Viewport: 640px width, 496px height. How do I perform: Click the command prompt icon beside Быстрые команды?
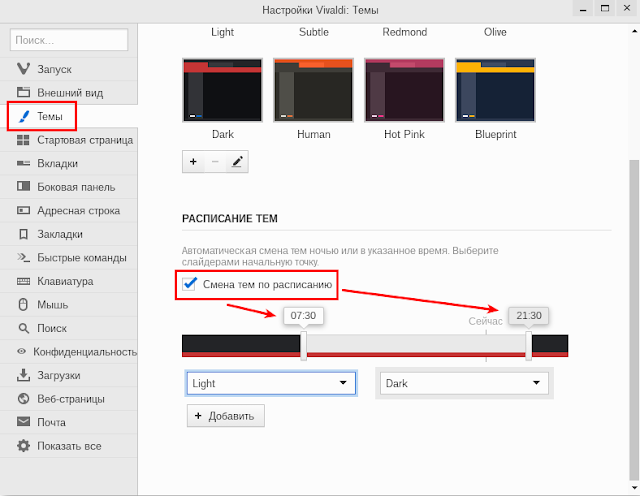[23, 257]
